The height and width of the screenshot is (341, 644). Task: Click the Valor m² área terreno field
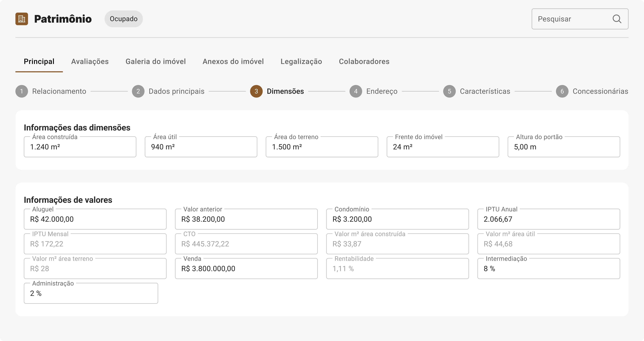pyautogui.click(x=95, y=269)
